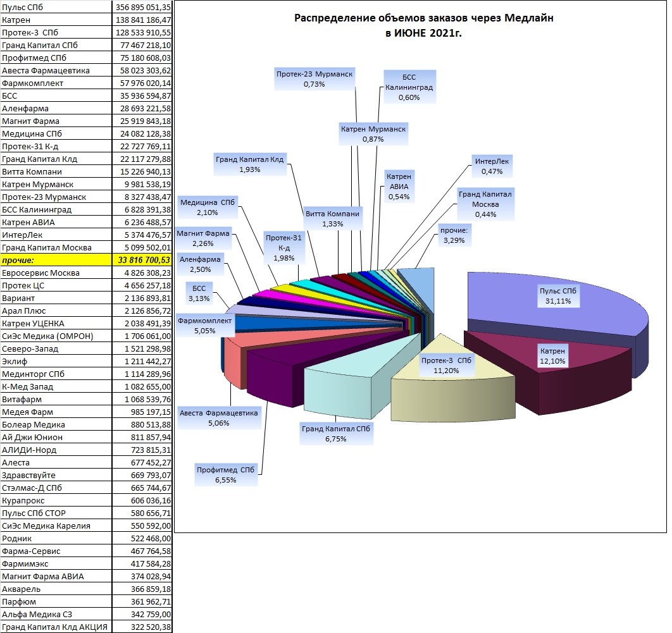Click the Катрен 12,10% data label
This screenshot has width=672, height=633.
coord(552,356)
